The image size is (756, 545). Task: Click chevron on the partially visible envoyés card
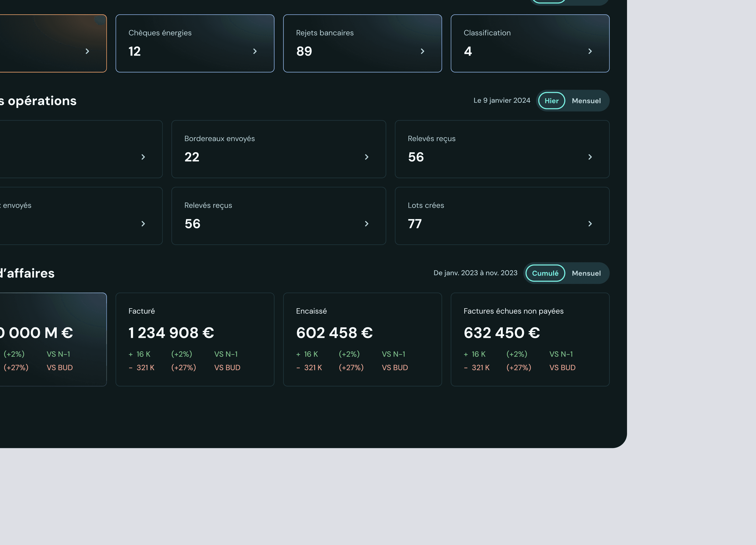pos(143,224)
